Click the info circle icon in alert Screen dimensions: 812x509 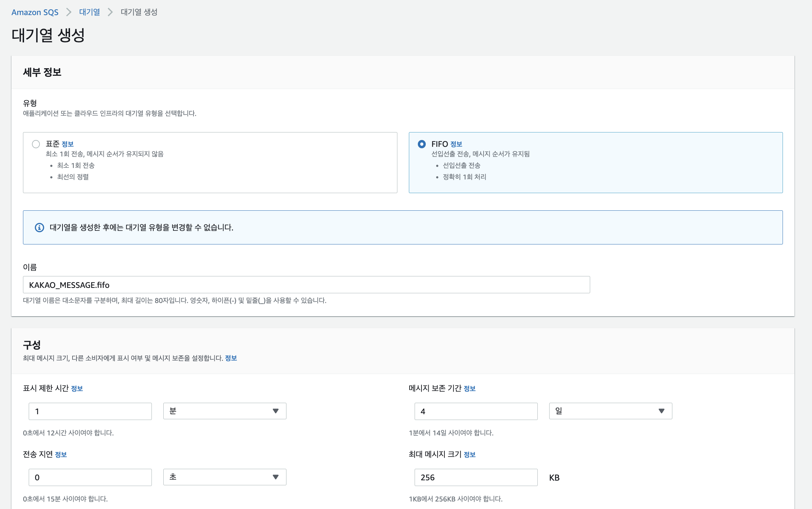coord(39,228)
